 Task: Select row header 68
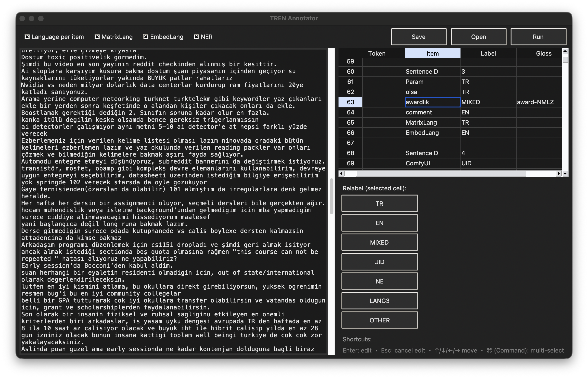click(350, 153)
